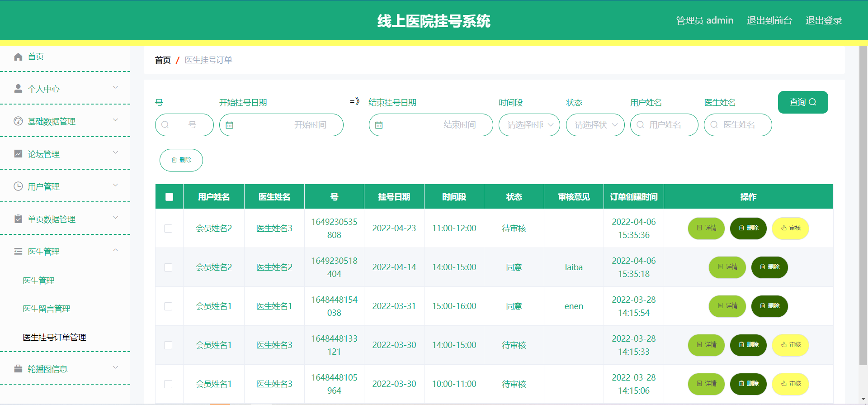Open the 医生管理 submenu item

[38, 281]
